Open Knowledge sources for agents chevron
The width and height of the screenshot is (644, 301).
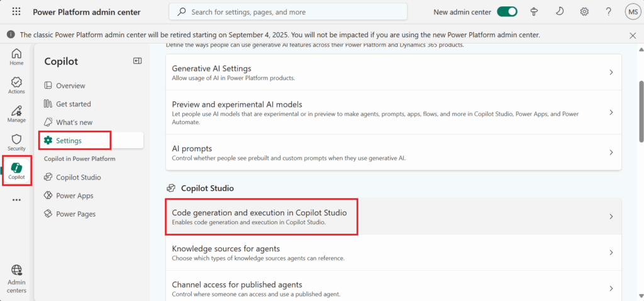tap(611, 253)
